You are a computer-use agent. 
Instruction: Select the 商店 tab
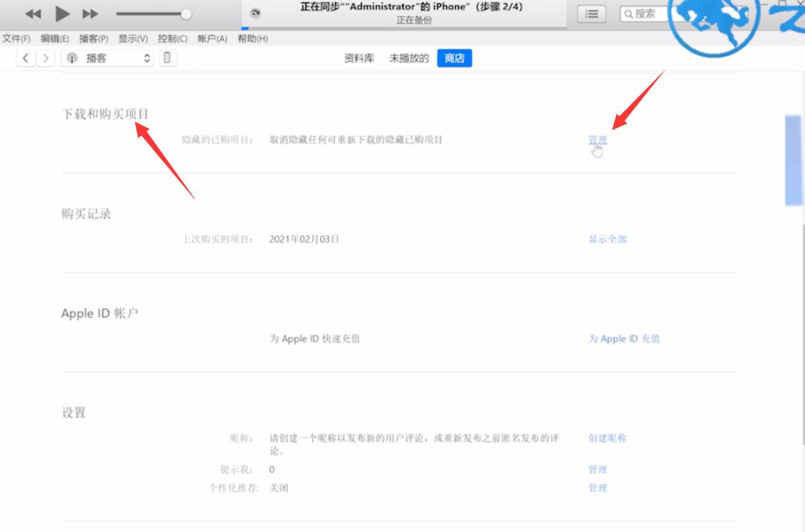pos(455,58)
